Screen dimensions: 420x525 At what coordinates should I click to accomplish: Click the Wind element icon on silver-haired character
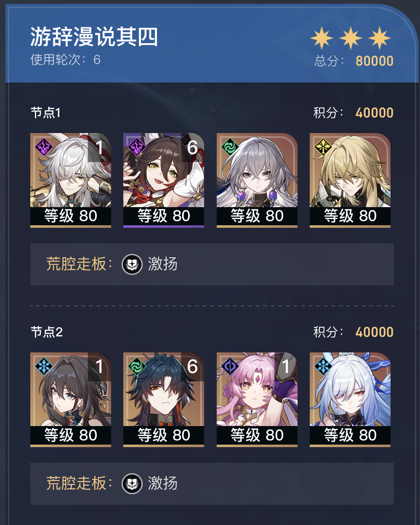pyautogui.click(x=230, y=147)
